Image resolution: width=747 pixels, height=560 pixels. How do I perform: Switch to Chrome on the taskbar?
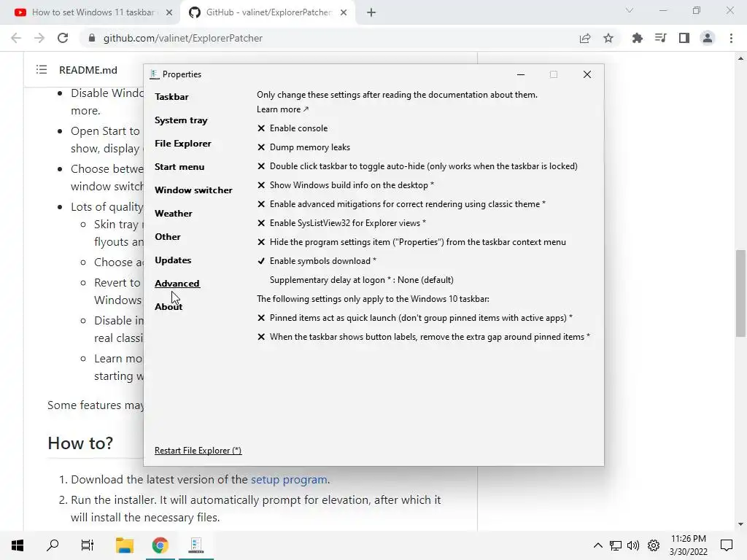click(160, 545)
